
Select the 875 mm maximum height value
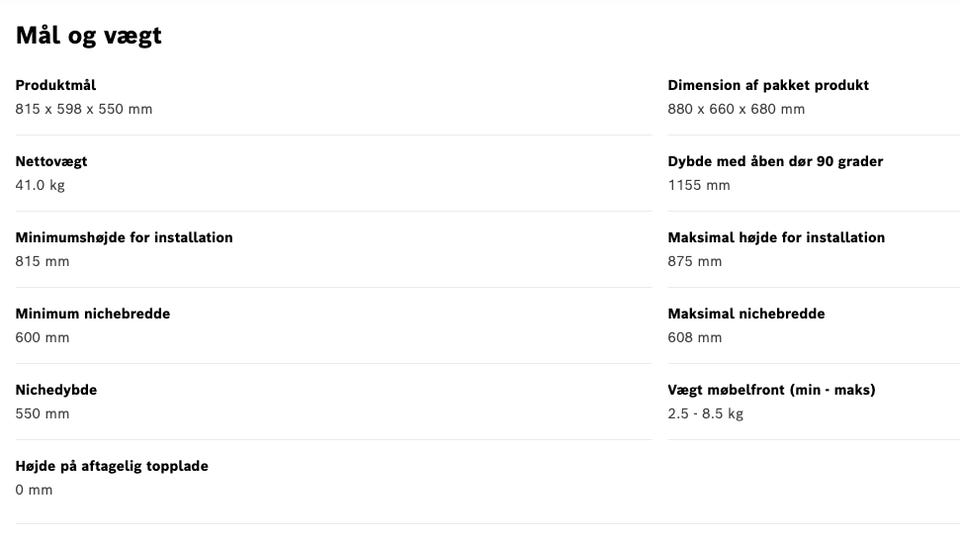694,261
